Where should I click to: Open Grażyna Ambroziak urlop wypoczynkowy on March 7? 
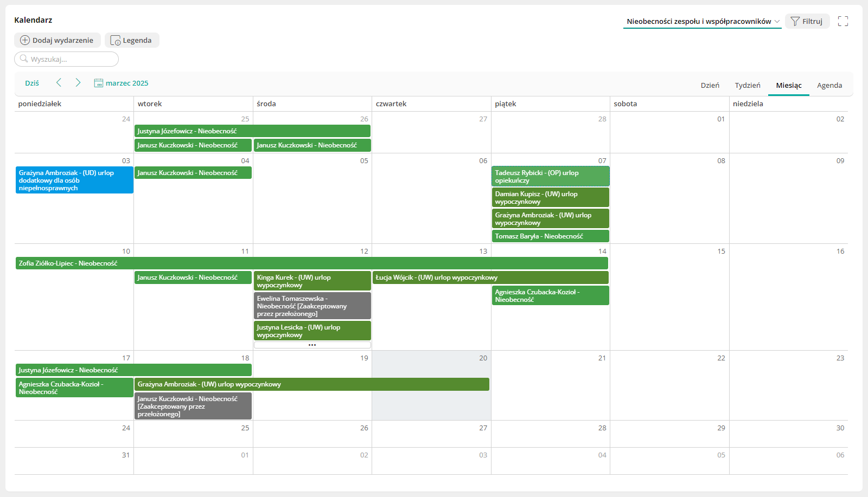[551, 218]
